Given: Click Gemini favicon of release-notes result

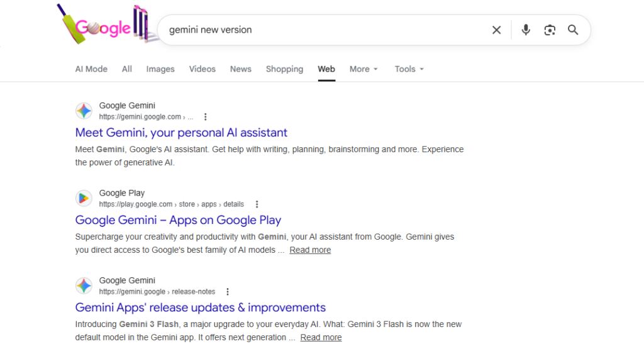Looking at the screenshot, I should click(84, 286).
